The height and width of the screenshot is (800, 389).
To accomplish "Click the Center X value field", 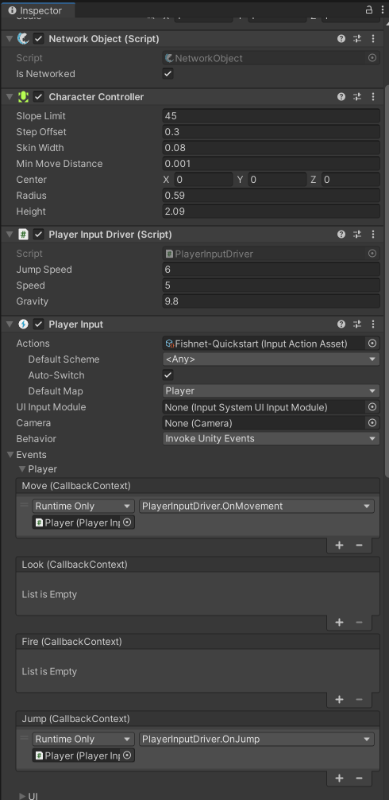I will (204, 180).
